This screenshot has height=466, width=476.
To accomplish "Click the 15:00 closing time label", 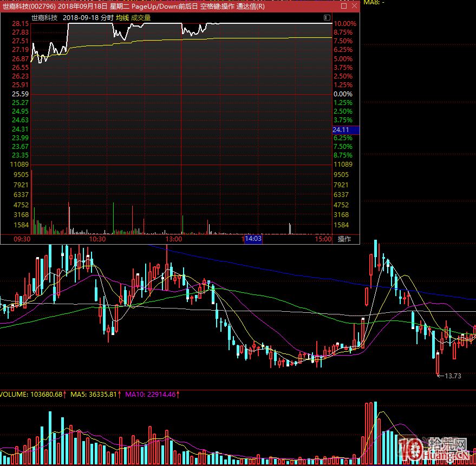I will (323, 239).
